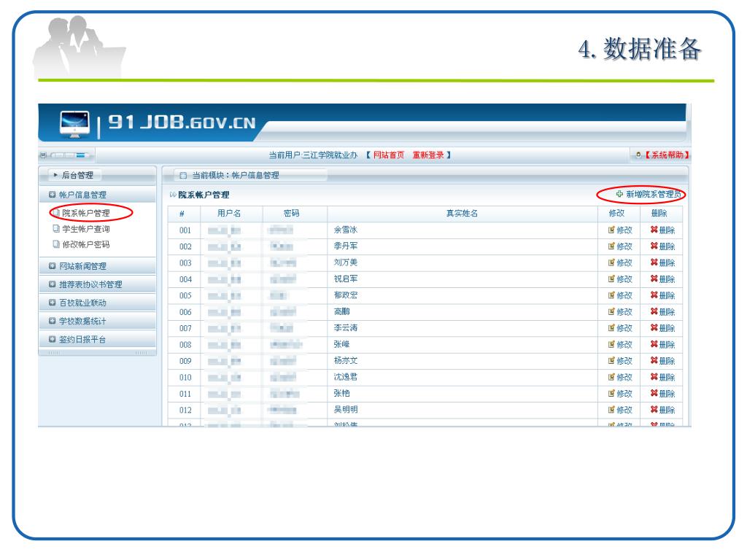Click the edit icon in row 005
Viewport: 747px width, 560px height.
click(x=611, y=295)
